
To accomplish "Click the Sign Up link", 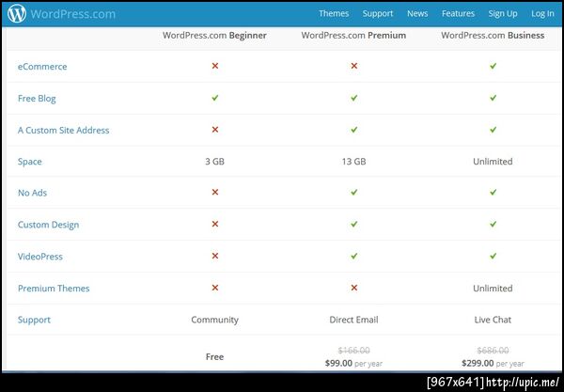I will pyautogui.click(x=503, y=14).
